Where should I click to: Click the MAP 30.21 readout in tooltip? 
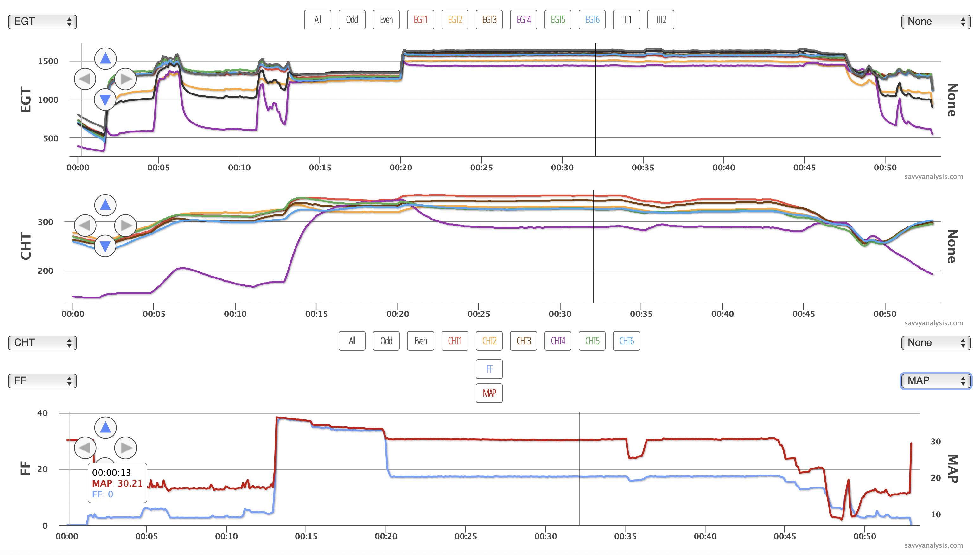118,483
